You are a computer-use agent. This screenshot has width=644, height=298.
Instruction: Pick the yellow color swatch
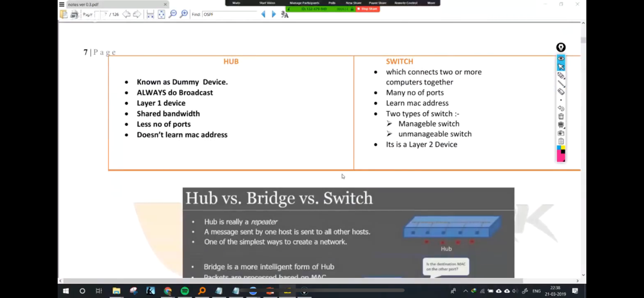563,148
